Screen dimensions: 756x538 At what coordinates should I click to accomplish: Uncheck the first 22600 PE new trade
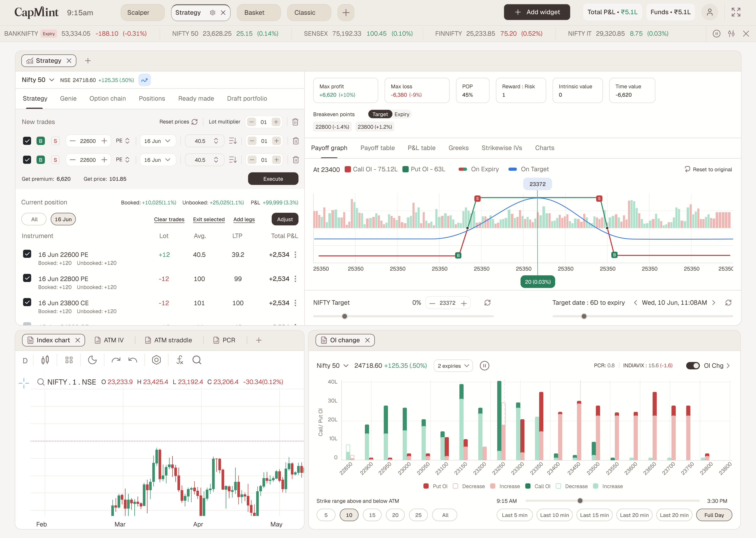27,141
